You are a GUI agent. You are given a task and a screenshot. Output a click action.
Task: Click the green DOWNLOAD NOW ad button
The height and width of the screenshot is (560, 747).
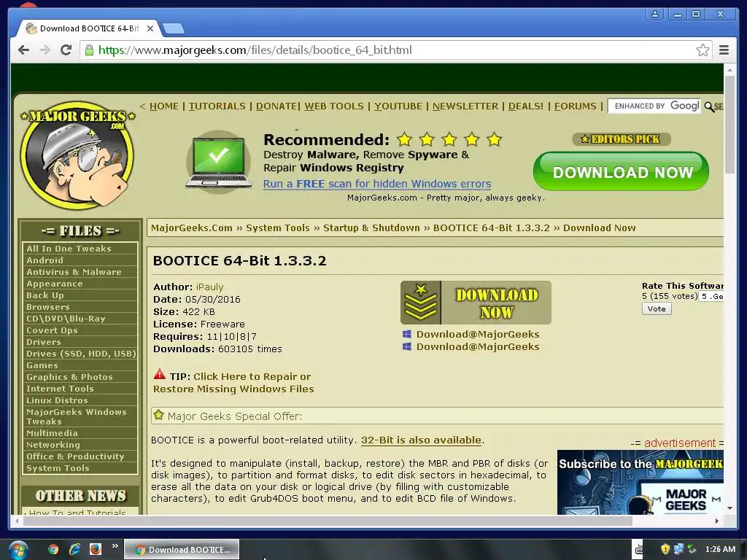(622, 171)
